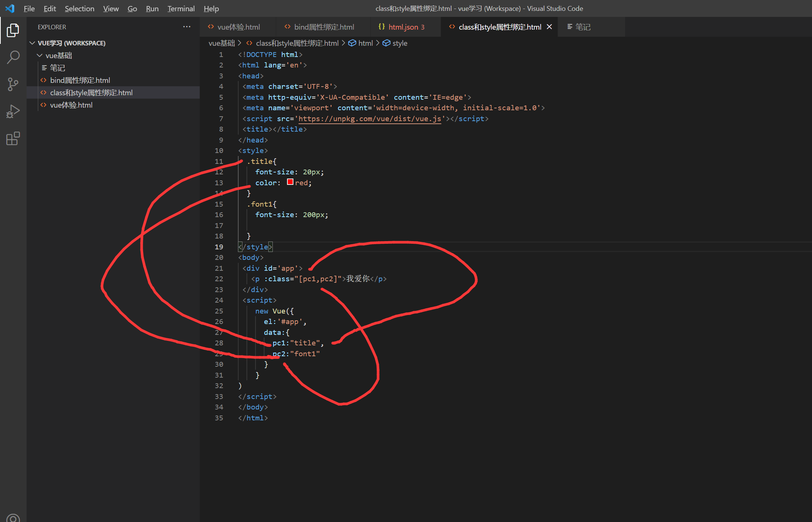Open Explorer's more actions ellipsis menu

187,27
